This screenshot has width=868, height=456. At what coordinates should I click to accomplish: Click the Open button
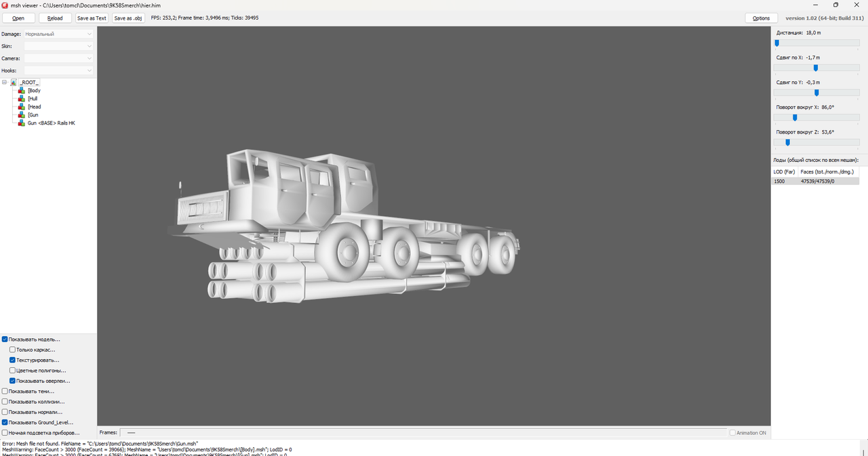click(x=18, y=18)
